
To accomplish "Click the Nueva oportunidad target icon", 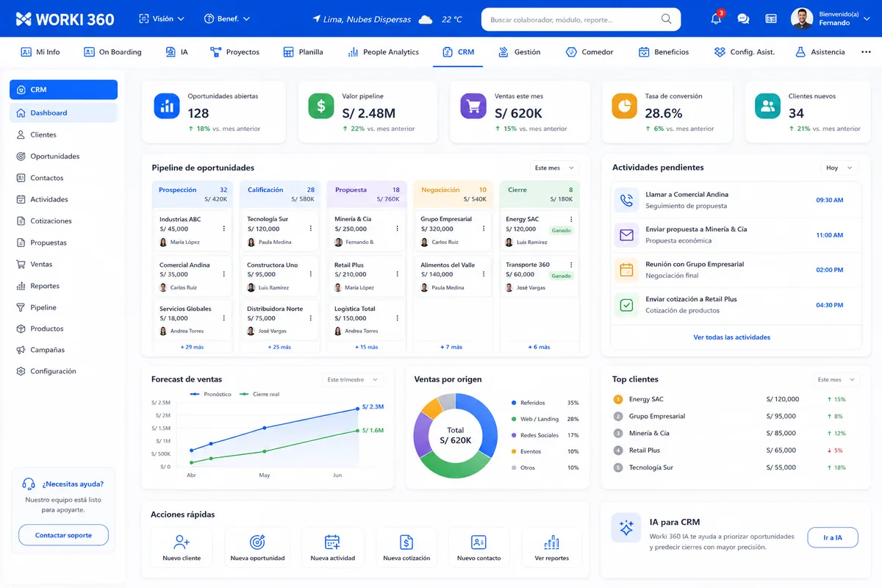I will click(x=257, y=542).
